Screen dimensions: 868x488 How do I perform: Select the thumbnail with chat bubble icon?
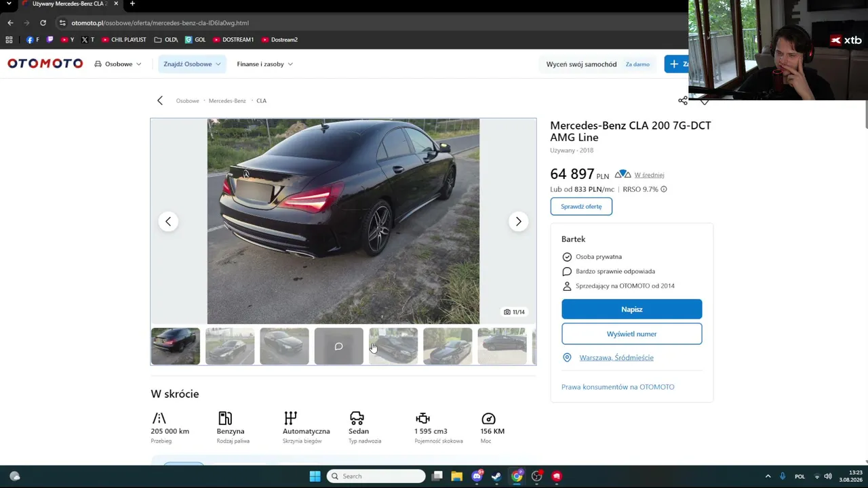pos(338,346)
